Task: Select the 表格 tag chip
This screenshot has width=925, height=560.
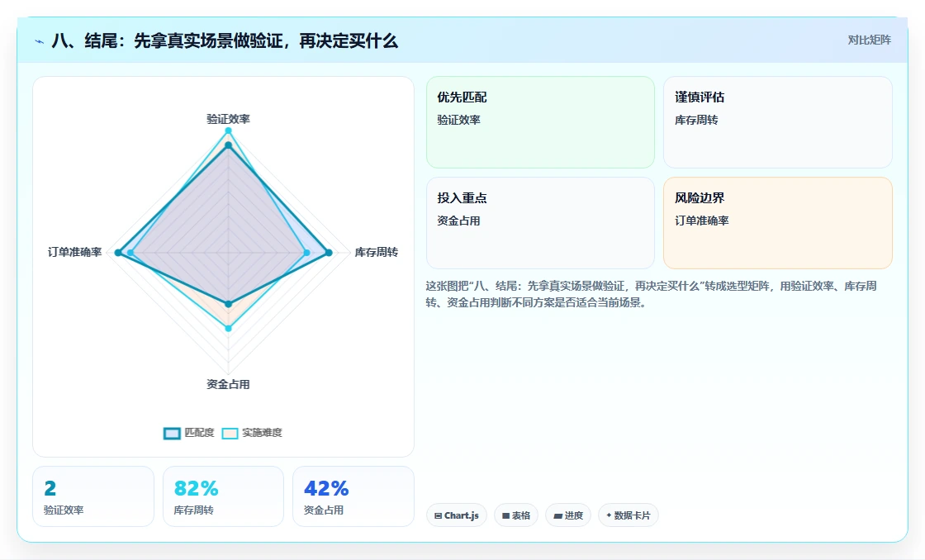Action: click(516, 515)
